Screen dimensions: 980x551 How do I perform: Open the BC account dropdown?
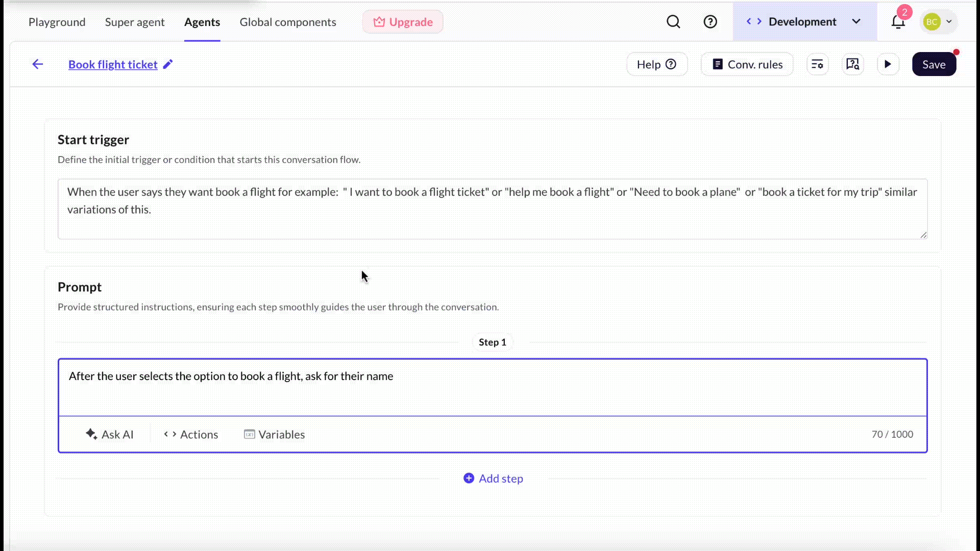pos(938,21)
